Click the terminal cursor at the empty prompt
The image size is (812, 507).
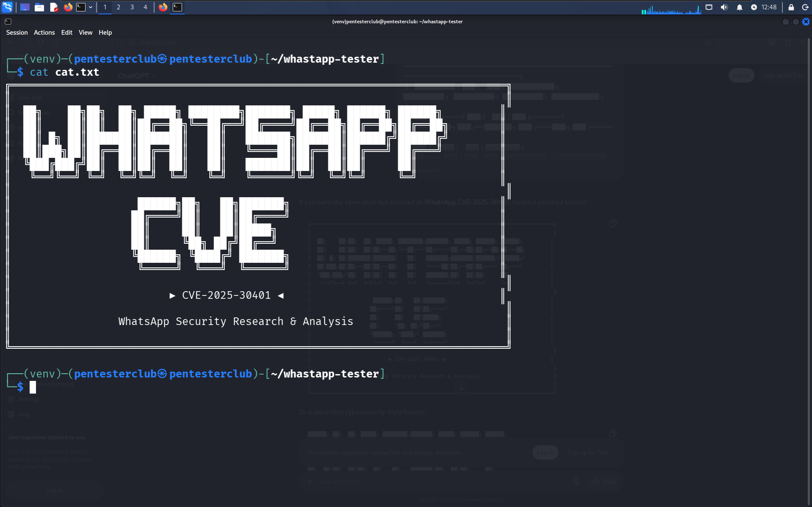[x=33, y=387]
